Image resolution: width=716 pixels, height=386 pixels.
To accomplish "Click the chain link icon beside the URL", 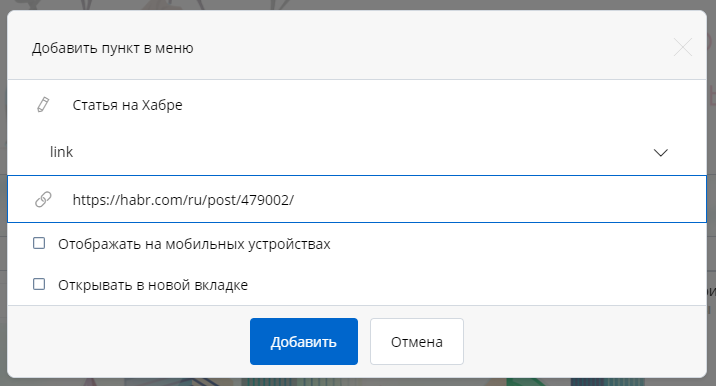I will 43,199.
